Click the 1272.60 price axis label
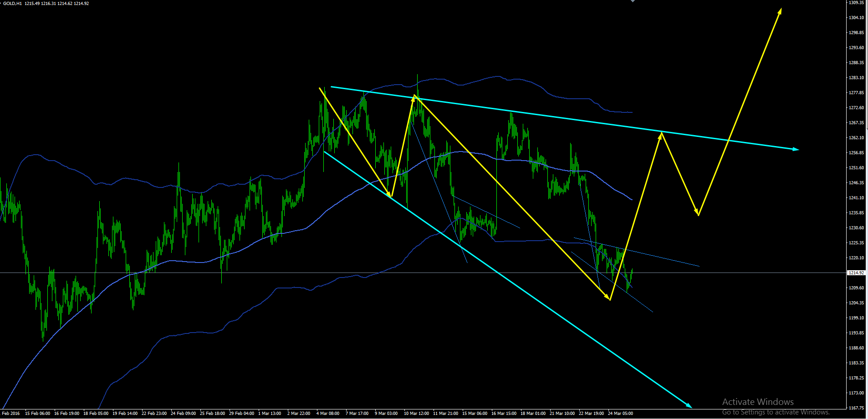 point(857,108)
